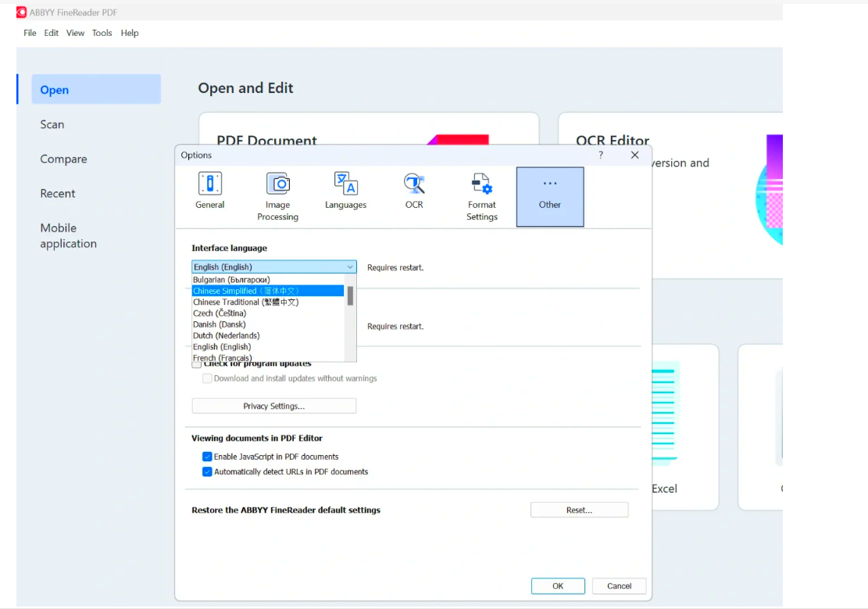Select Bulgarian in the language list

[x=268, y=280]
